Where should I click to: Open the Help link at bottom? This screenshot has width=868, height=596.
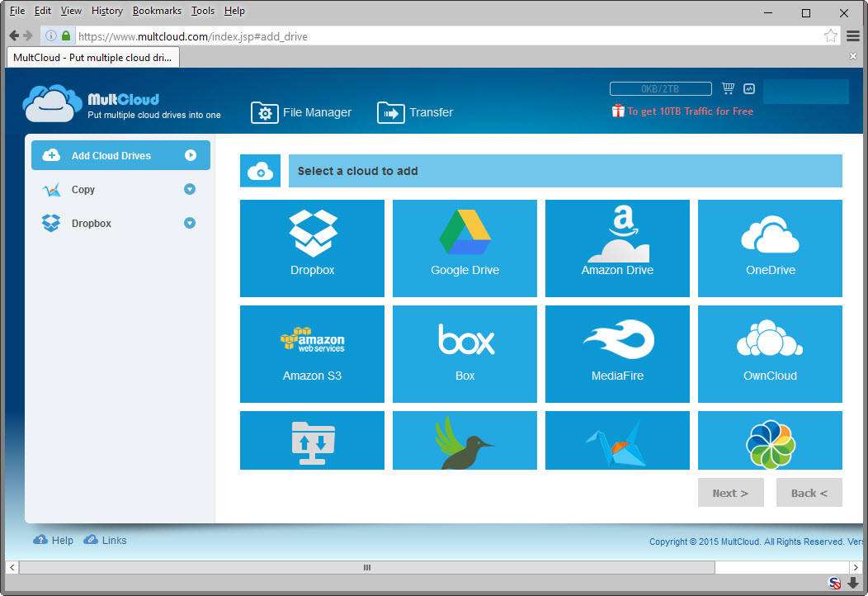click(x=53, y=540)
